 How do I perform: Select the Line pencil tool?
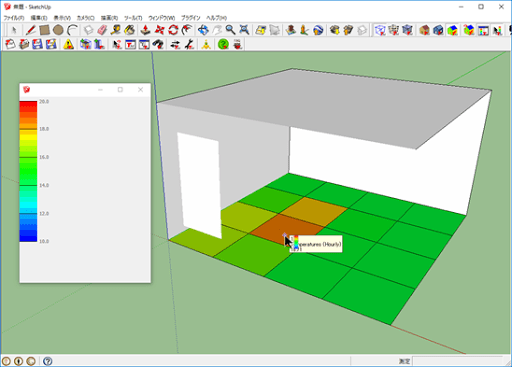click(30, 30)
